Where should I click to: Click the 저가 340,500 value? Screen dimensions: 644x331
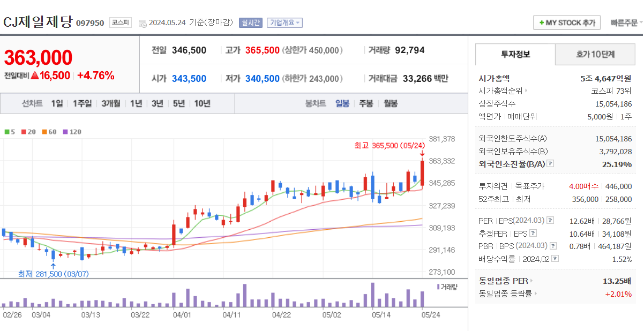point(263,78)
